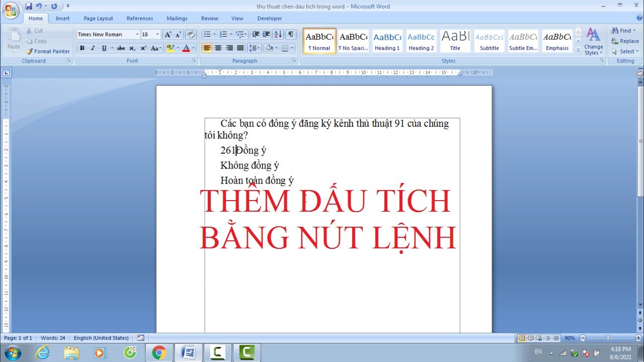Click the Paste button

(x=14, y=40)
